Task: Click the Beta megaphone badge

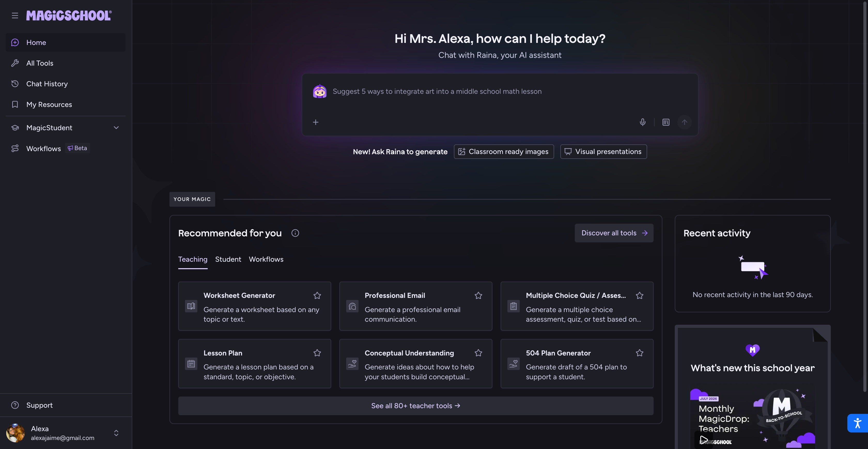Action: pos(77,148)
